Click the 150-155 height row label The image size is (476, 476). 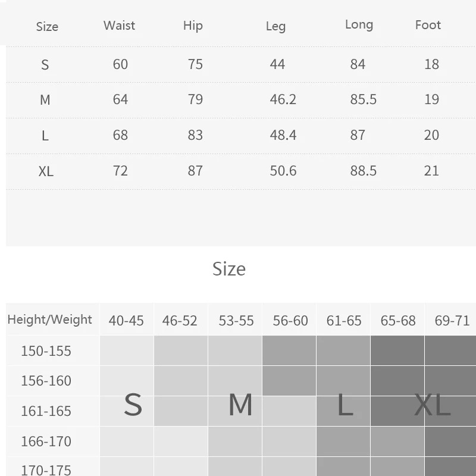tap(46, 351)
